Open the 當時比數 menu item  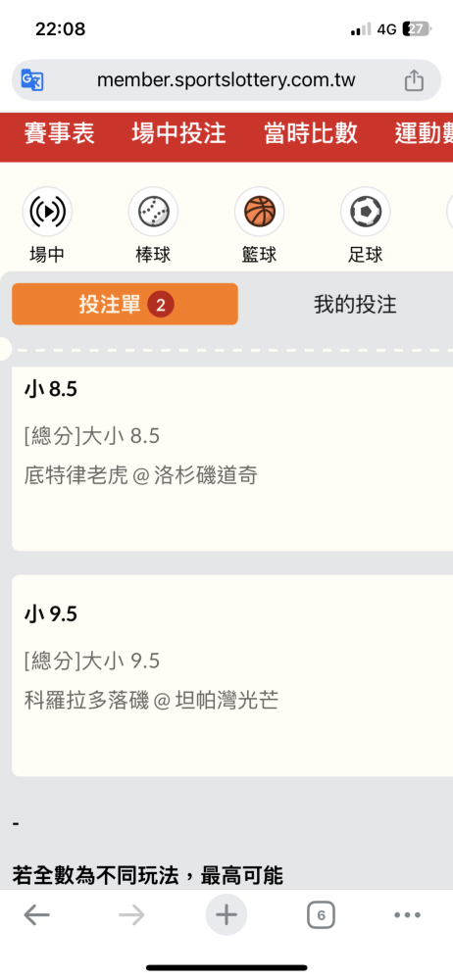pos(311,133)
